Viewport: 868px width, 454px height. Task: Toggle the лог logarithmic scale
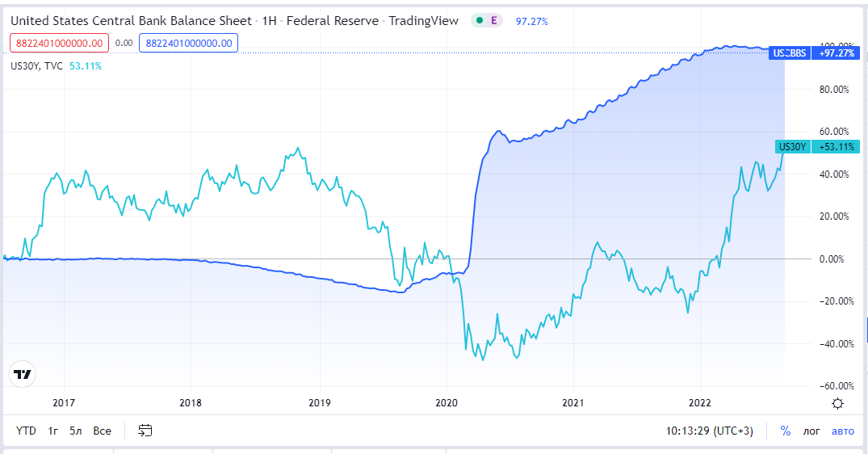[811, 431]
